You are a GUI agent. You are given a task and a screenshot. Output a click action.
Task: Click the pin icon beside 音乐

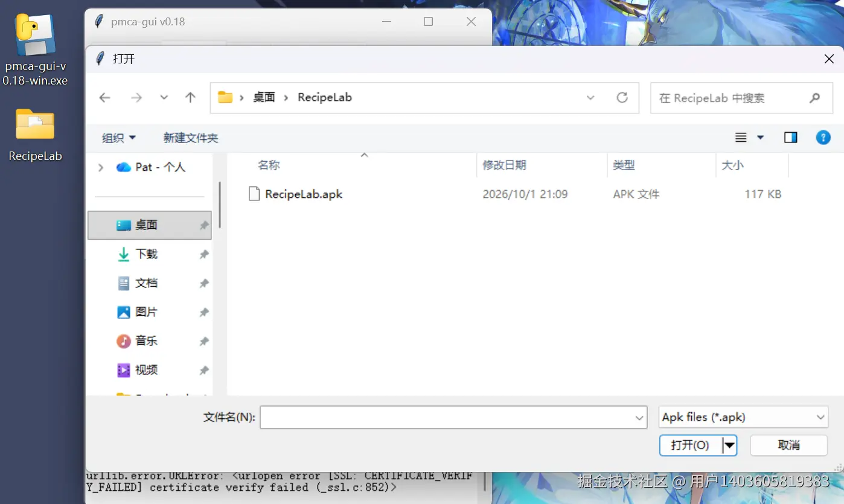point(204,342)
